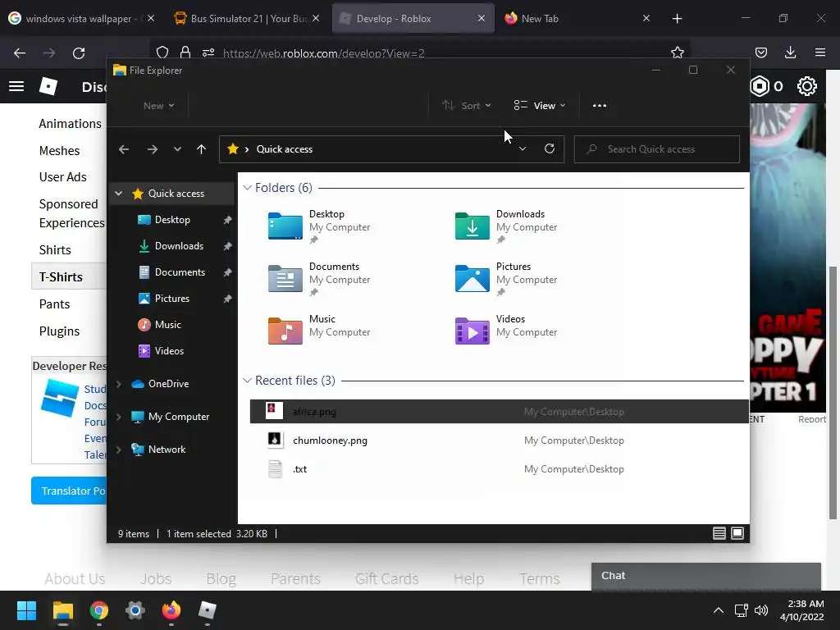Collapse the Recent files (3) group
The image size is (840, 630).
[247, 381]
